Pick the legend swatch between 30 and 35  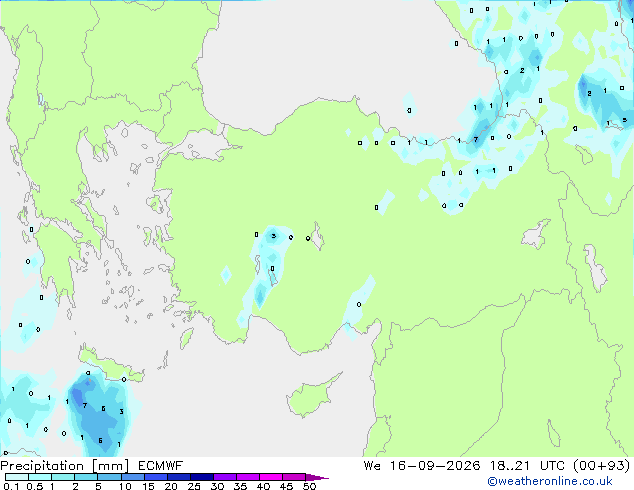225,477
